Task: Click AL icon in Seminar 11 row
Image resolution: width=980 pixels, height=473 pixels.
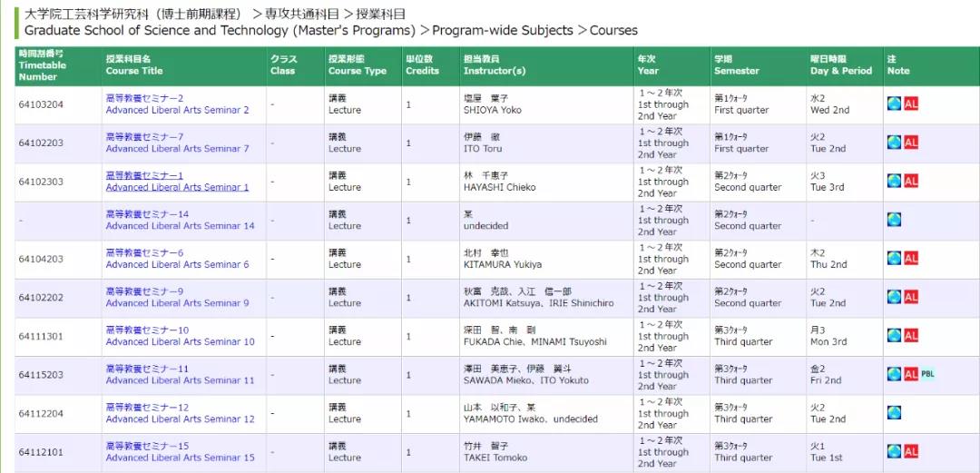Action: [x=911, y=374]
